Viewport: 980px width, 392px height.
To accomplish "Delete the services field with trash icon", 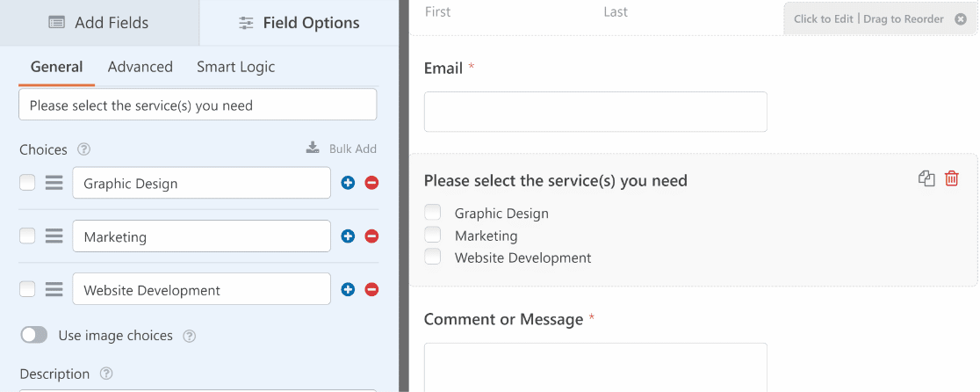I will [x=951, y=178].
